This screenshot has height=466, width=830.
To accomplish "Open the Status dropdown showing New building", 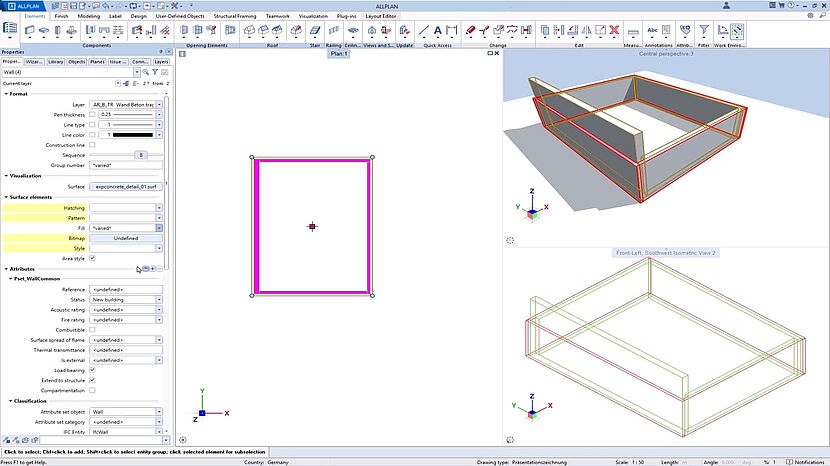I will 159,299.
